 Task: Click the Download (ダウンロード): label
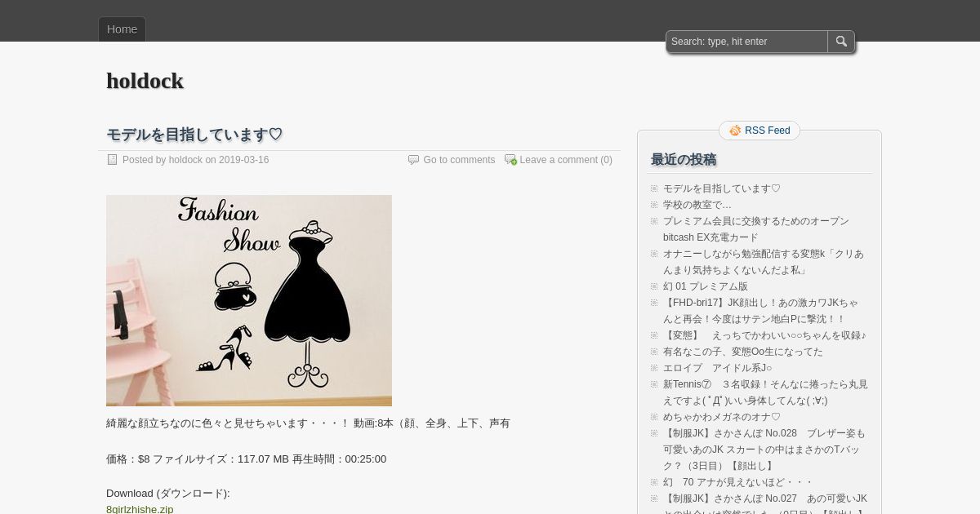[168, 494]
